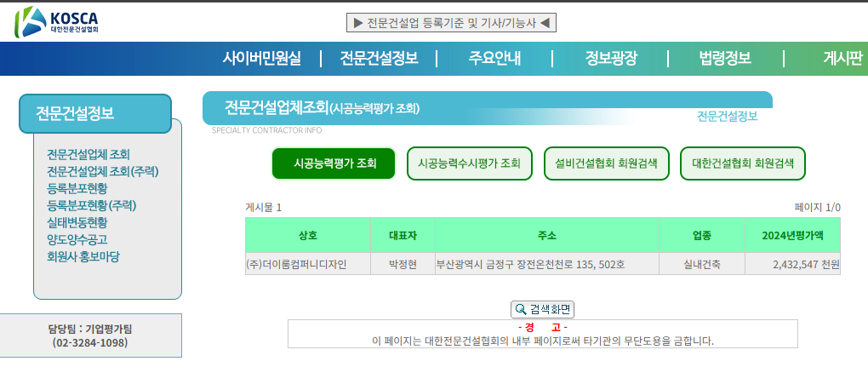Open the 법령정보 menu
The width and height of the screenshot is (868, 367).
(x=725, y=58)
